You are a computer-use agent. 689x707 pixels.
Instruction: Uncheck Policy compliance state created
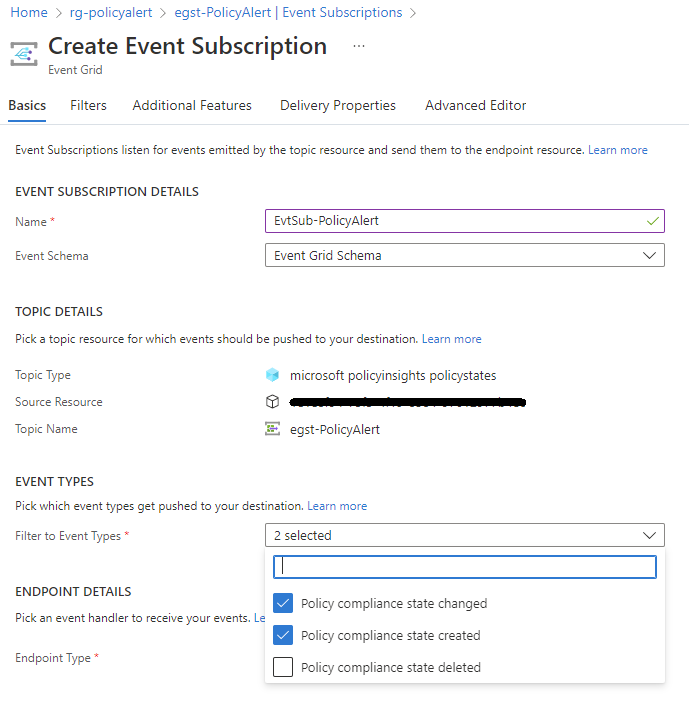point(283,635)
